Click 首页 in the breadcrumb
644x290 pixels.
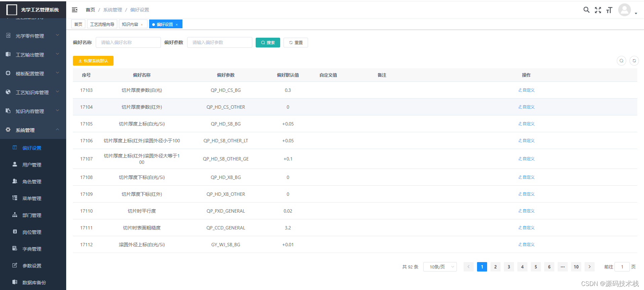pyautogui.click(x=90, y=10)
